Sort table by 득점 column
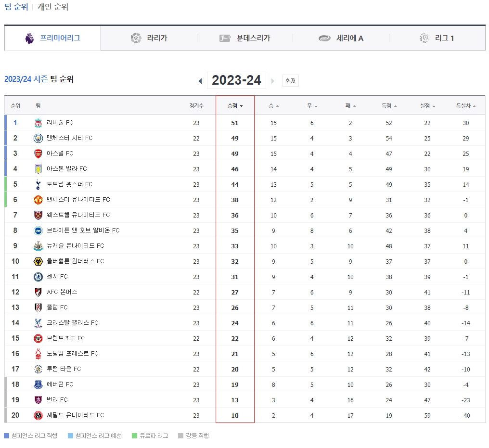Image resolution: width=489 pixels, height=448 pixels. (389, 106)
